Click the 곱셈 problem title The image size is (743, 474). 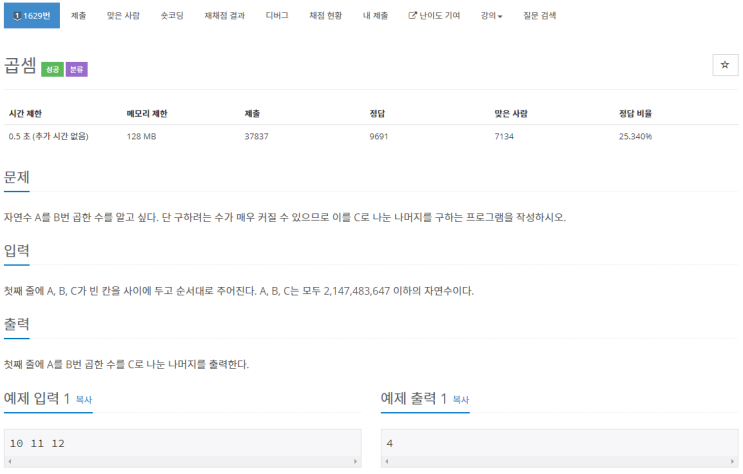click(20, 65)
